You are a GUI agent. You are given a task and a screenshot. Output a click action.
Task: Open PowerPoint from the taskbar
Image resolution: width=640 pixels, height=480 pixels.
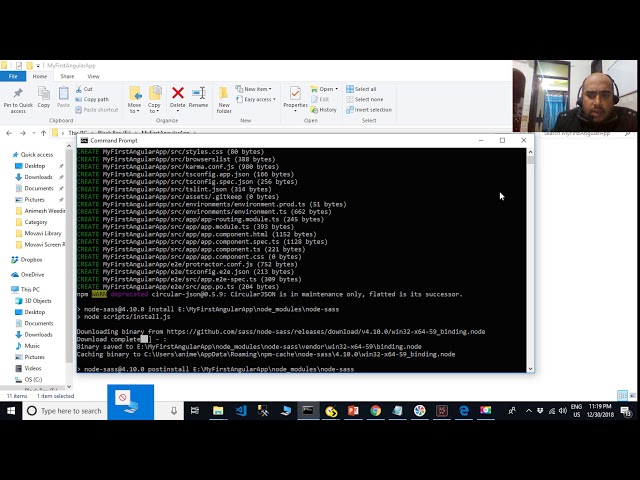[x=353, y=411]
